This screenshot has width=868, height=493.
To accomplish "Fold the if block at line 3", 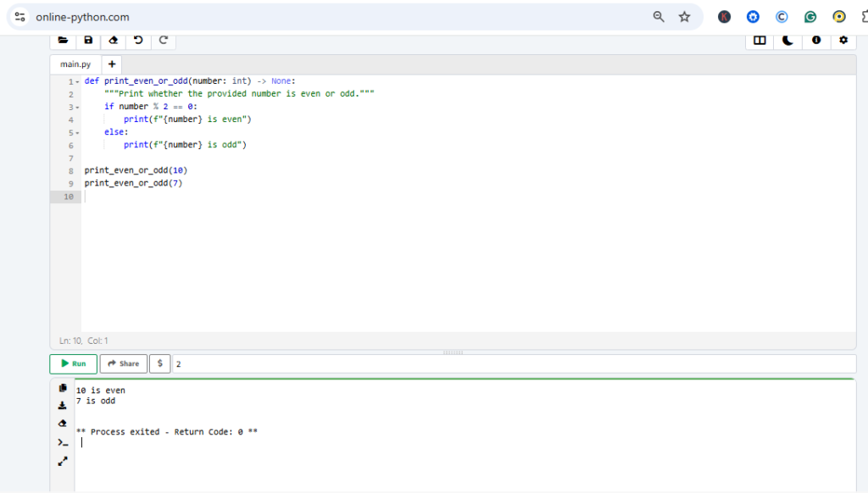I will click(x=77, y=107).
